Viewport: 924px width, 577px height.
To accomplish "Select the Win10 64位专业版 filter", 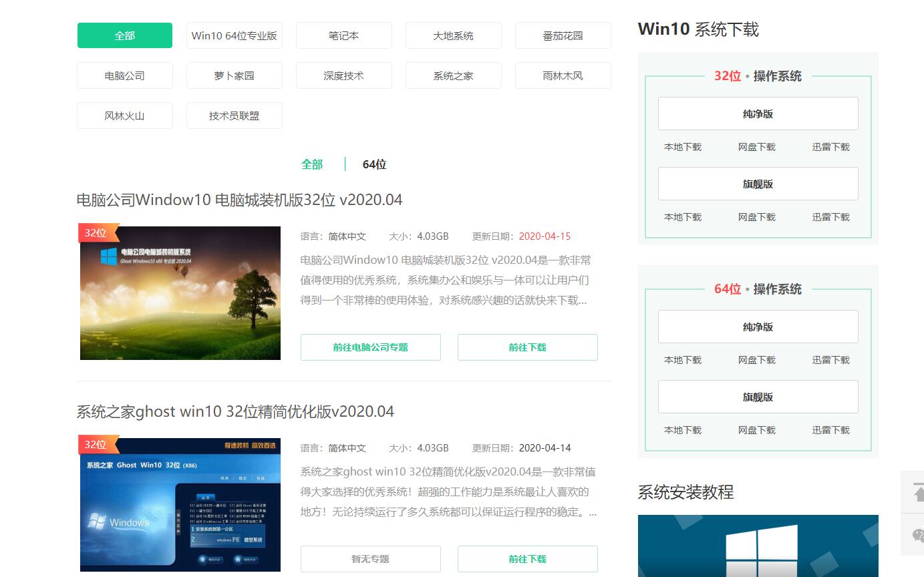I will coord(235,35).
